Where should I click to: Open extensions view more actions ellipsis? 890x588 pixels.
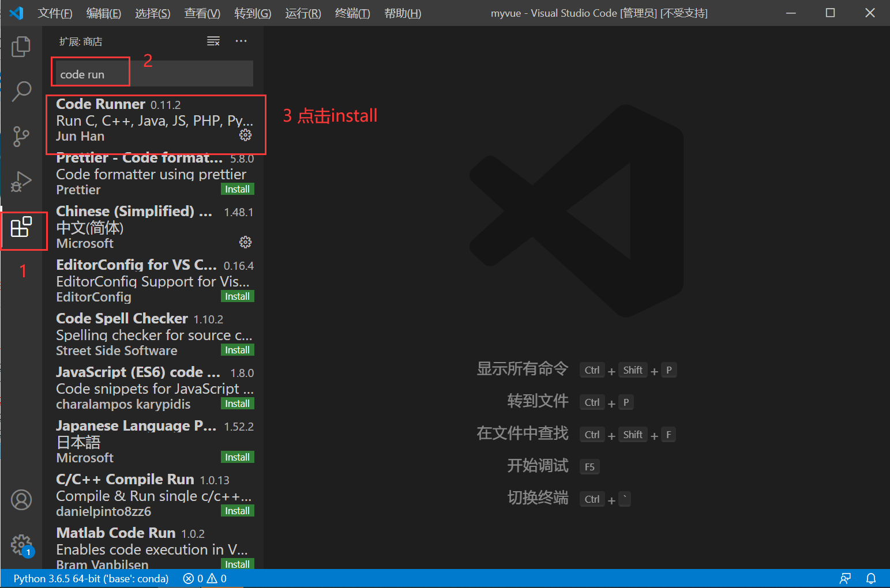click(x=241, y=41)
